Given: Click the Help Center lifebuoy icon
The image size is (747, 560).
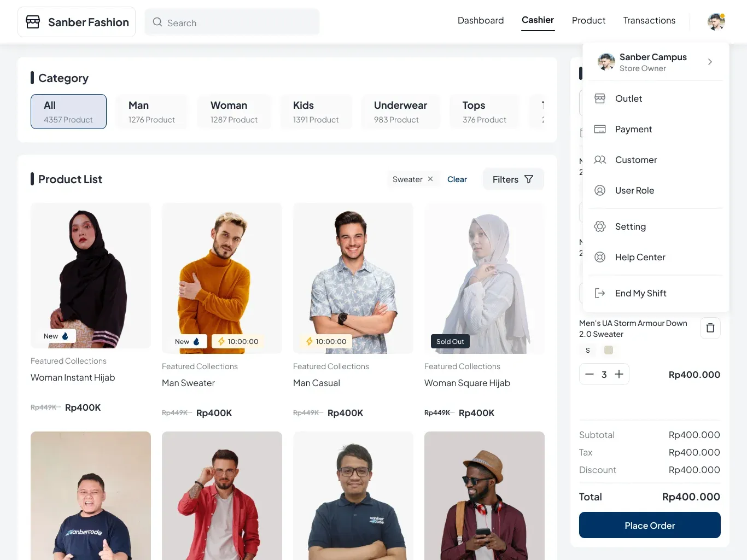Looking at the screenshot, I should [x=600, y=257].
